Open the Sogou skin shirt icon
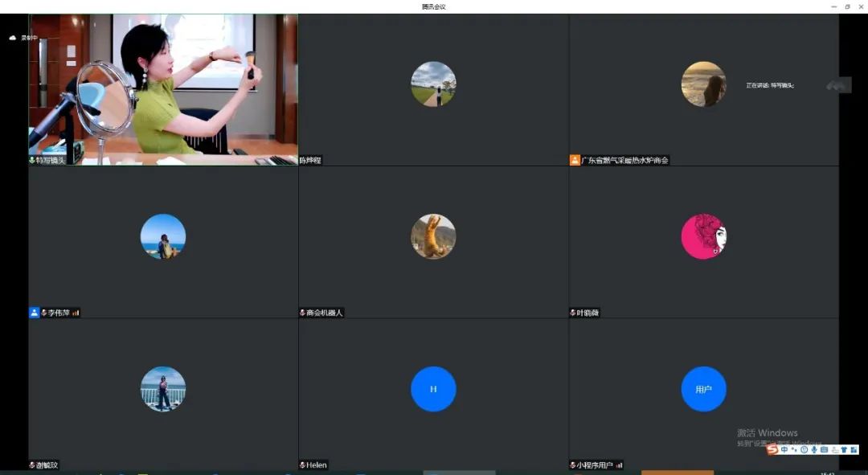Viewport: 868px width, 475px height. 844,449
